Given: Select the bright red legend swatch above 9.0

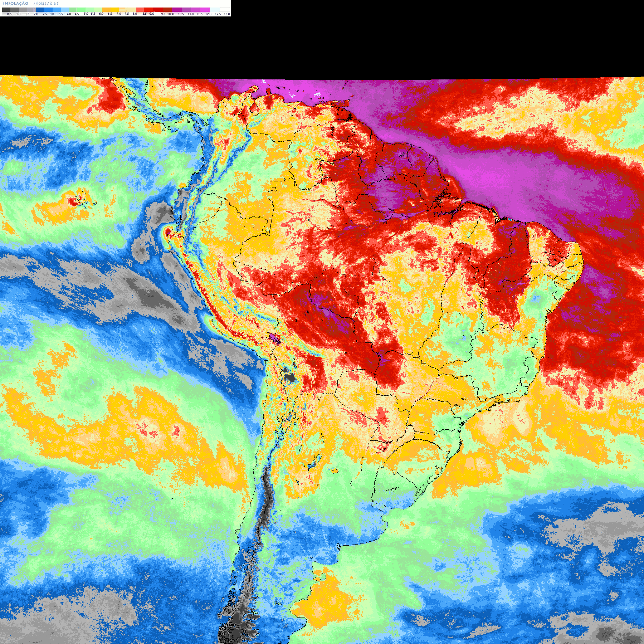Looking at the screenshot, I should point(148,10).
